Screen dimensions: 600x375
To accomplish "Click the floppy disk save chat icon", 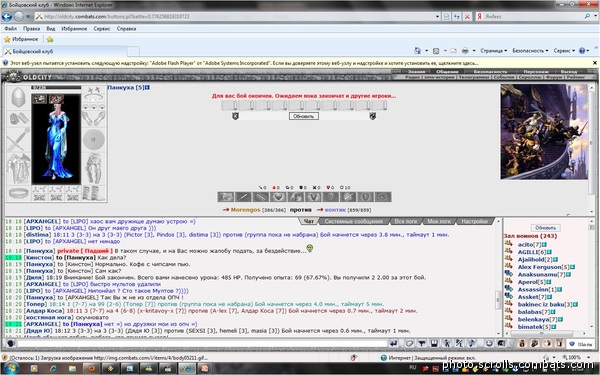I will click(x=434, y=343).
